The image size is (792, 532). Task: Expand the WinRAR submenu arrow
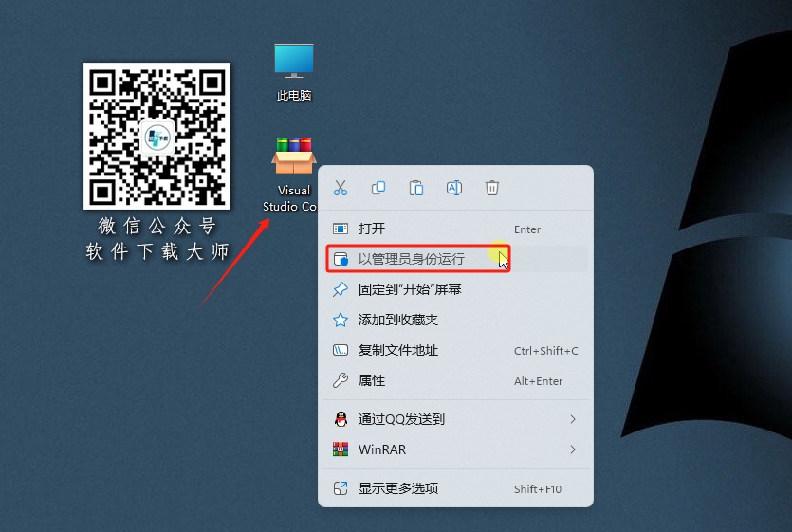[573, 449]
